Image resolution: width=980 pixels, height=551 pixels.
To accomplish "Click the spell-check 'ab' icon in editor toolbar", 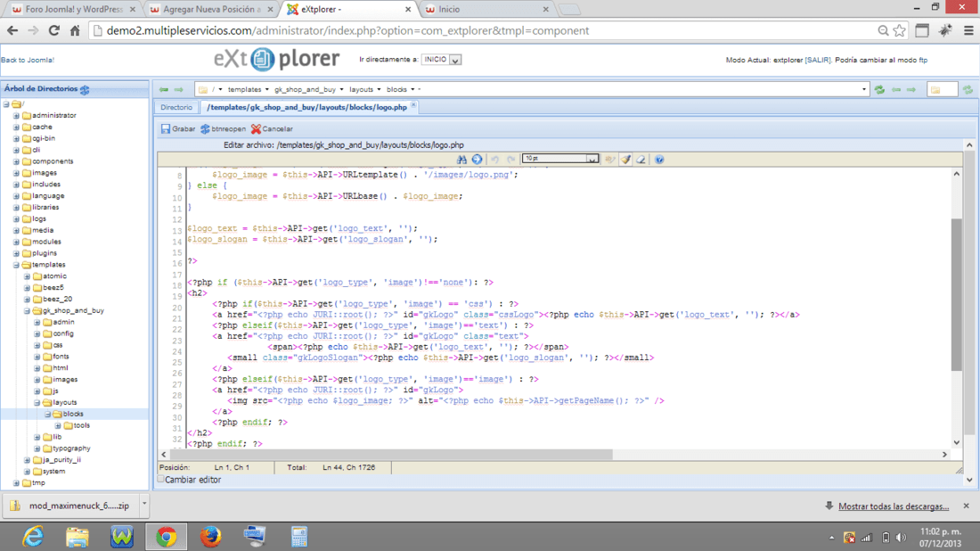I will (x=610, y=160).
